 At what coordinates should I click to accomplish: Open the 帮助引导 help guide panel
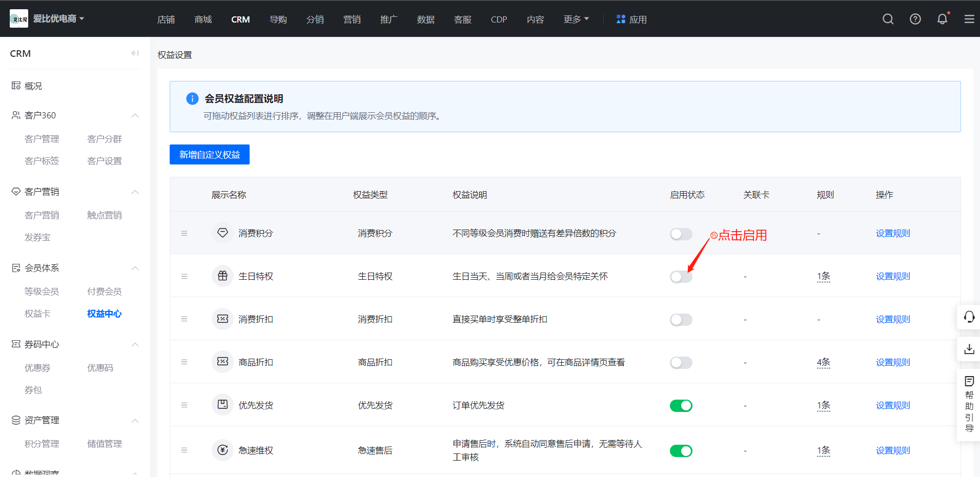(x=969, y=404)
